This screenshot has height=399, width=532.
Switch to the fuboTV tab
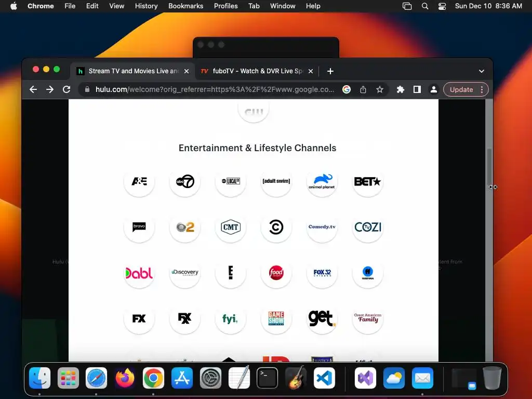tap(257, 71)
